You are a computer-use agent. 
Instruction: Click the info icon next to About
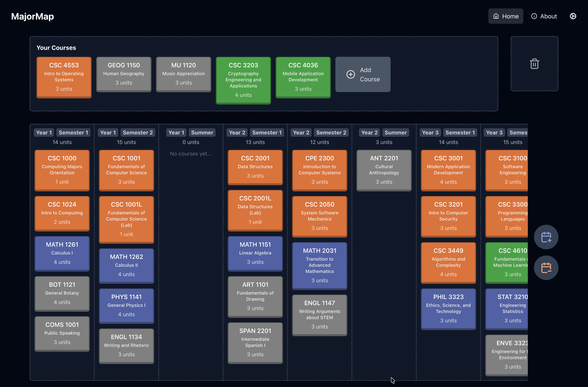534,16
